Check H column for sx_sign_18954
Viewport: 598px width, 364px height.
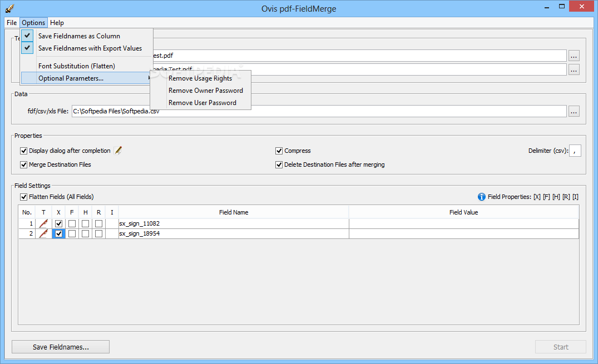coord(86,233)
